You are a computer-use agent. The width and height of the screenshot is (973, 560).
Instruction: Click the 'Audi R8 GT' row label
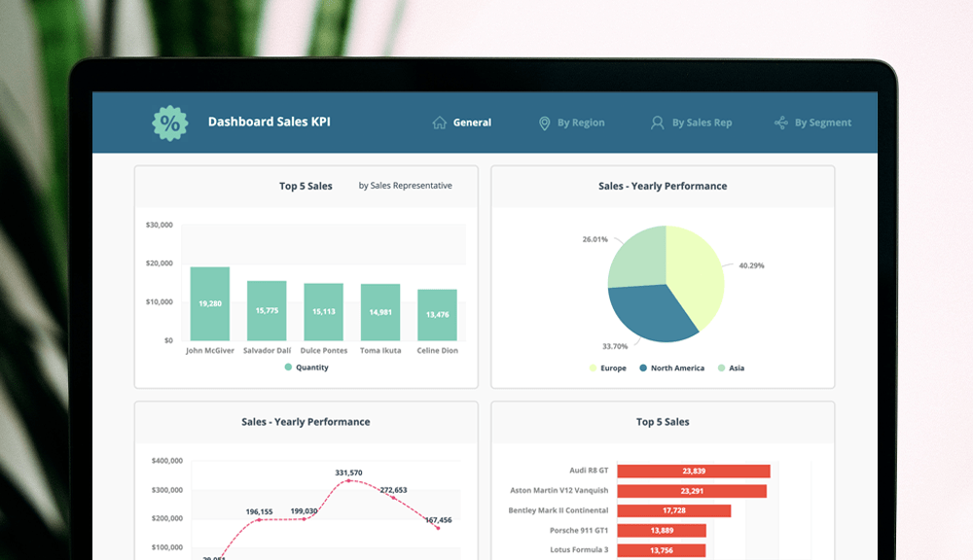point(589,471)
